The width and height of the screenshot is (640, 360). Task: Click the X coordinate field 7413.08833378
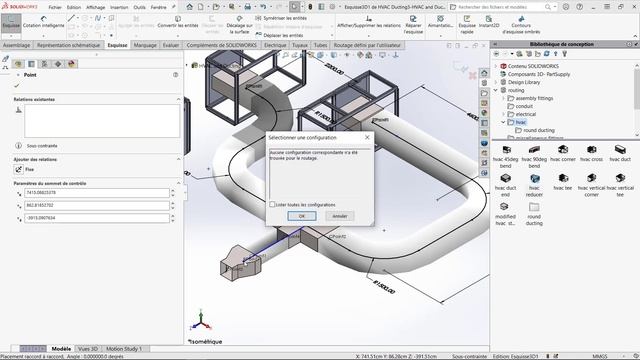click(x=97, y=193)
